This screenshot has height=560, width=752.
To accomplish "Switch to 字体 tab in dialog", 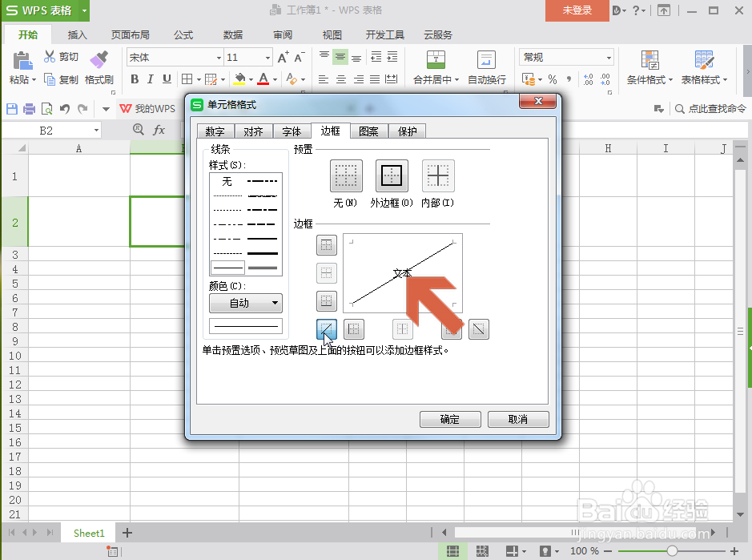I will (x=292, y=131).
